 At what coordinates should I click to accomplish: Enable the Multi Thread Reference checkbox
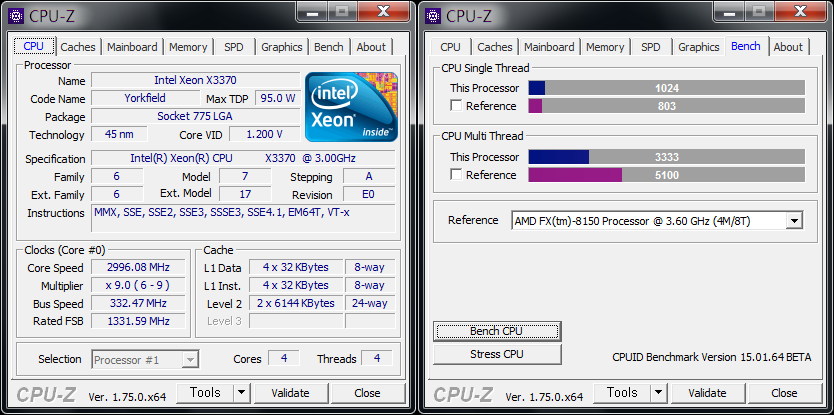(456, 175)
